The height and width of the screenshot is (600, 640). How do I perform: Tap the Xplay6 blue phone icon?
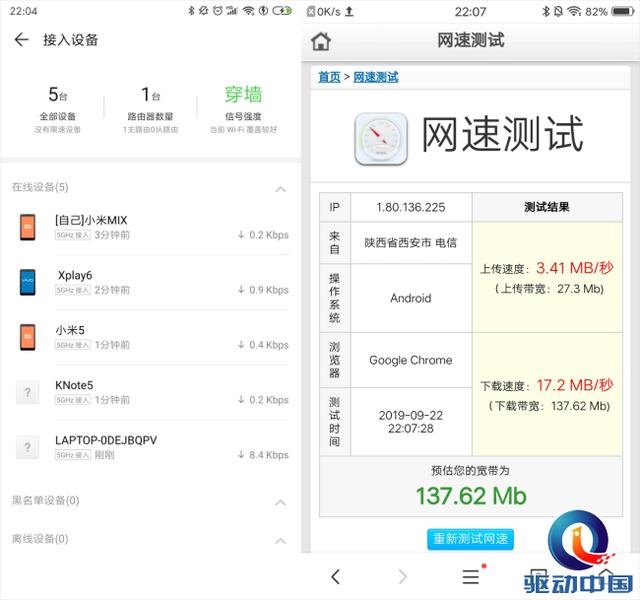click(28, 282)
